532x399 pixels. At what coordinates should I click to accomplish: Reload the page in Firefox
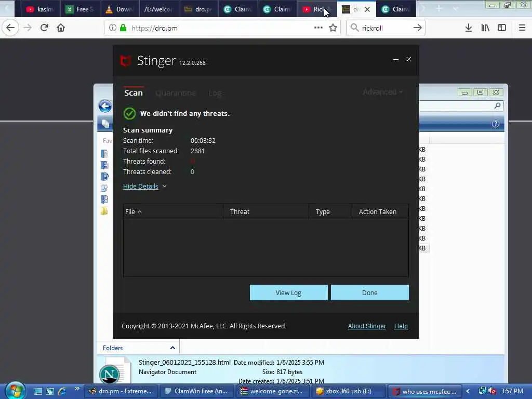[44, 28]
